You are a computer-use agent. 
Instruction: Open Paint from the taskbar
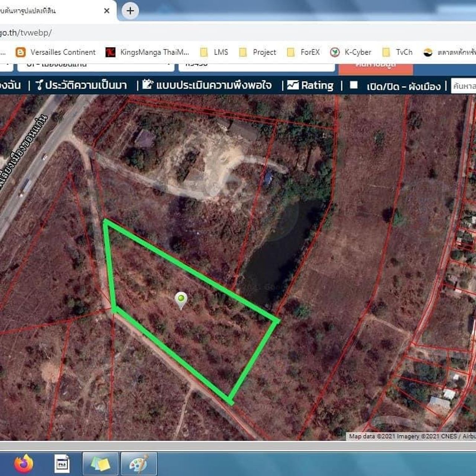(139, 463)
